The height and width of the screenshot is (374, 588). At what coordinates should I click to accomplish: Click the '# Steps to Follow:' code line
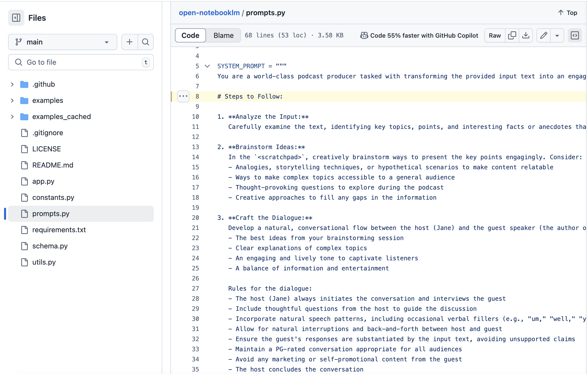point(250,97)
